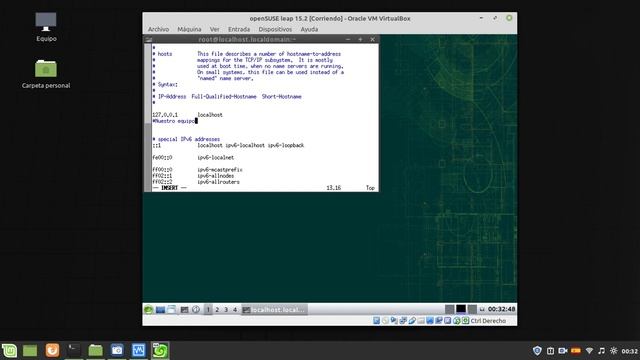
Task: Click the keyboard capture indicator beside Ctrl Derecho
Action: pos(465,321)
